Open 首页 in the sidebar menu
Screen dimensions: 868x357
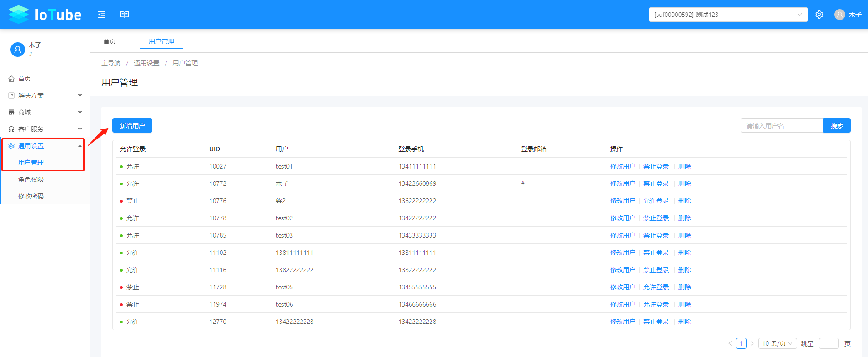(x=25, y=79)
